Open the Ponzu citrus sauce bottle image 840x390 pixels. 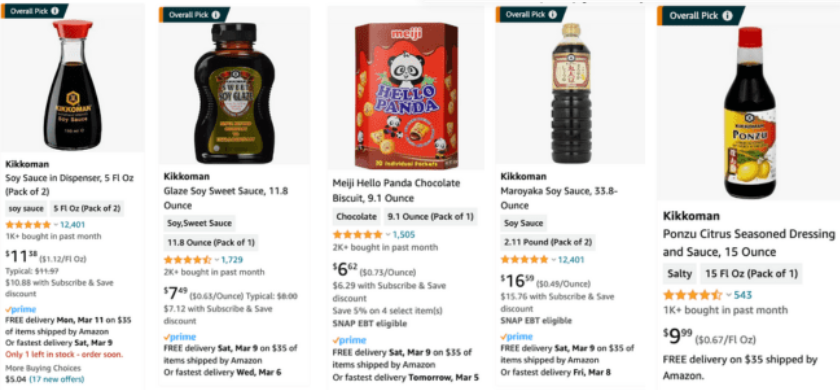coord(749,112)
